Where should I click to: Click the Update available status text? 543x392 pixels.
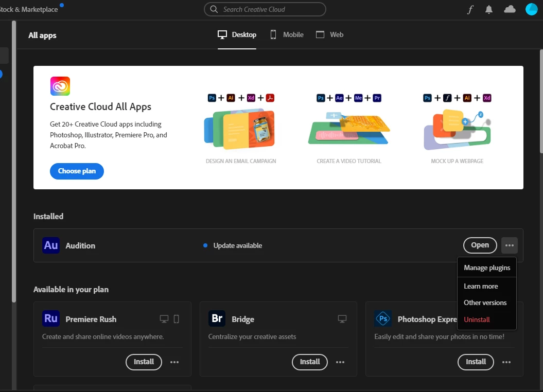(x=238, y=246)
